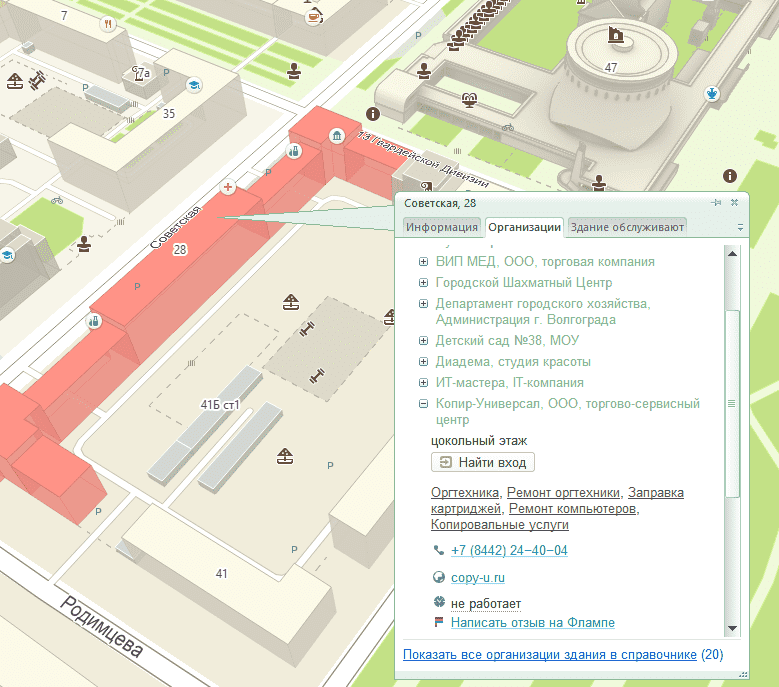Open the Здание обслуживают tab

pyautogui.click(x=627, y=227)
